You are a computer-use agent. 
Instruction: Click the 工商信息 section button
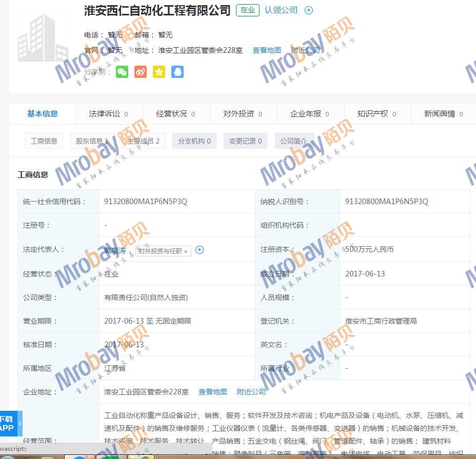tap(44, 141)
